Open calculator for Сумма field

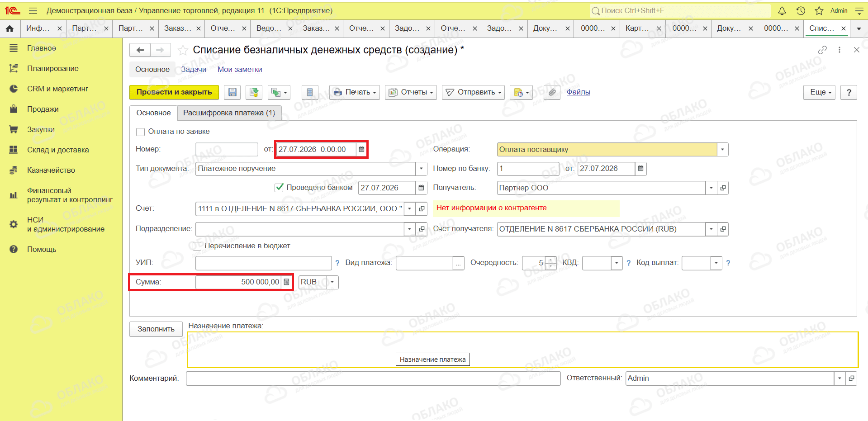point(286,282)
